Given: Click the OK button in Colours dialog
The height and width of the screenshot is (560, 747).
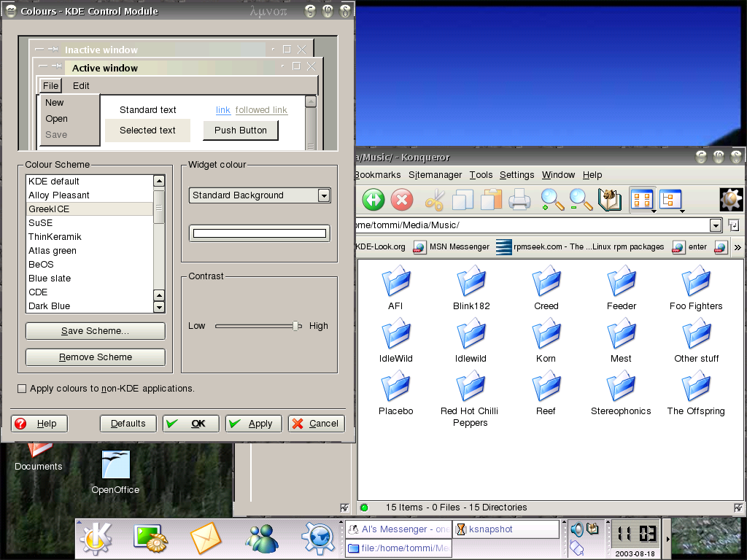Looking at the screenshot, I should (x=191, y=424).
